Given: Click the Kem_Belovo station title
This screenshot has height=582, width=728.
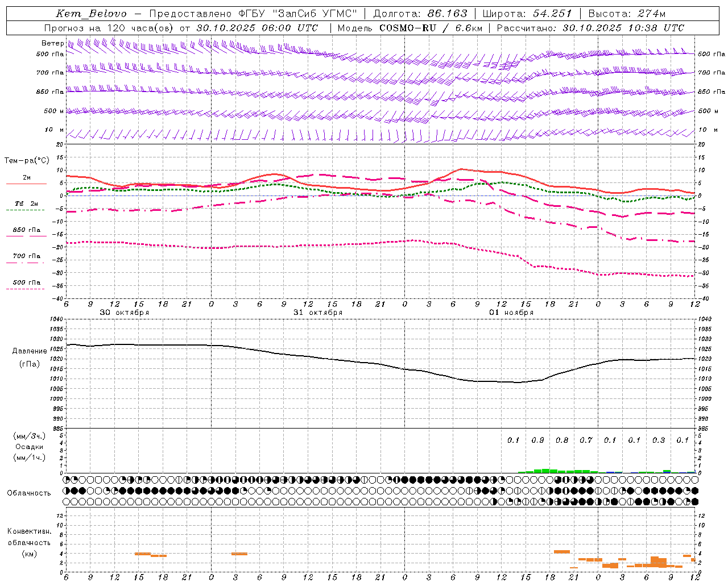Looking at the screenshot, I should coord(92,14).
